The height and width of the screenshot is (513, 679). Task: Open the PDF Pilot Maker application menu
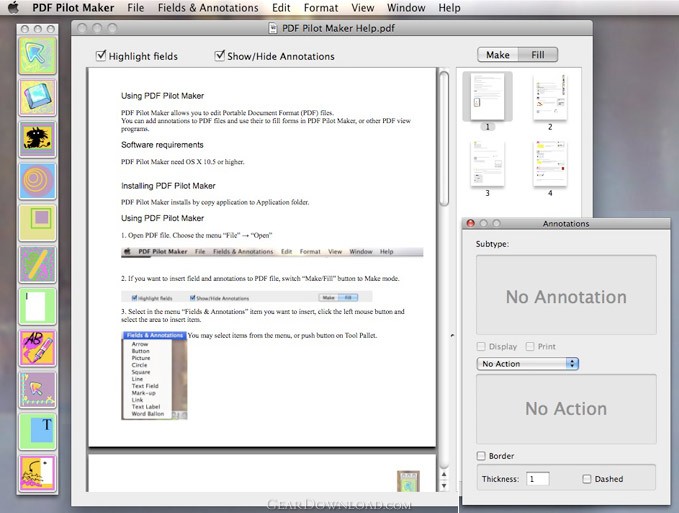[x=73, y=8]
